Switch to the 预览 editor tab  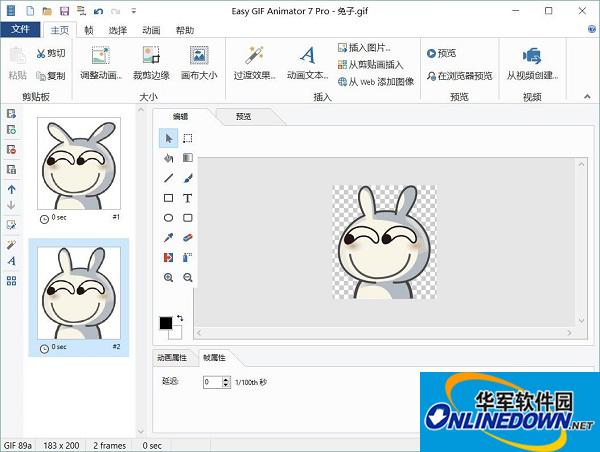click(243, 117)
